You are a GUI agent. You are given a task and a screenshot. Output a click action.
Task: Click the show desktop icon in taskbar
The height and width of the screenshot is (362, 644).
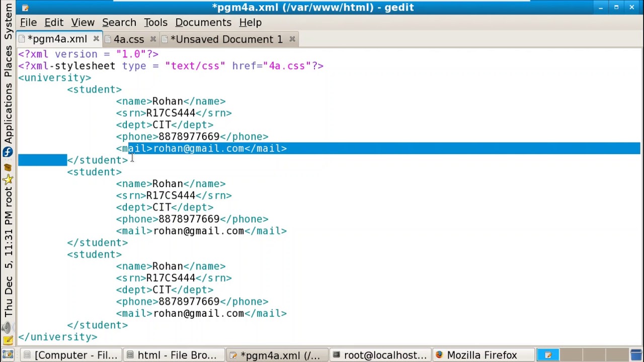click(x=8, y=355)
